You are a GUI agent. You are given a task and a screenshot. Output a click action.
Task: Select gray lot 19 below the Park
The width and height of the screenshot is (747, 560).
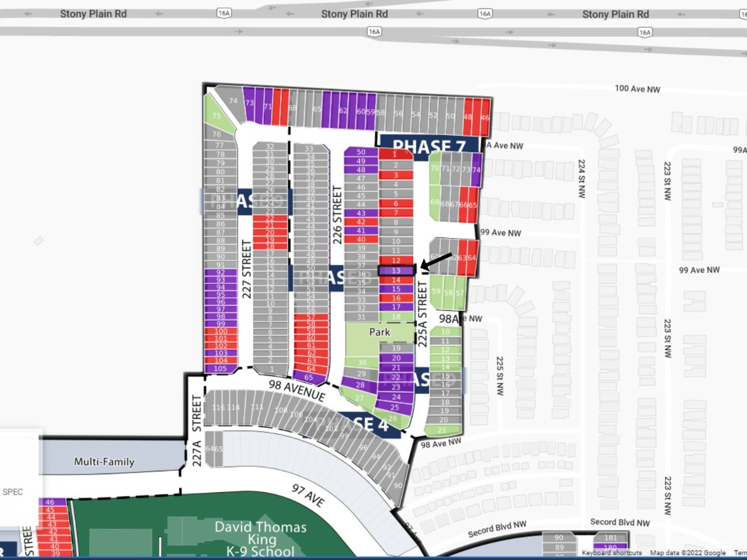click(396, 348)
